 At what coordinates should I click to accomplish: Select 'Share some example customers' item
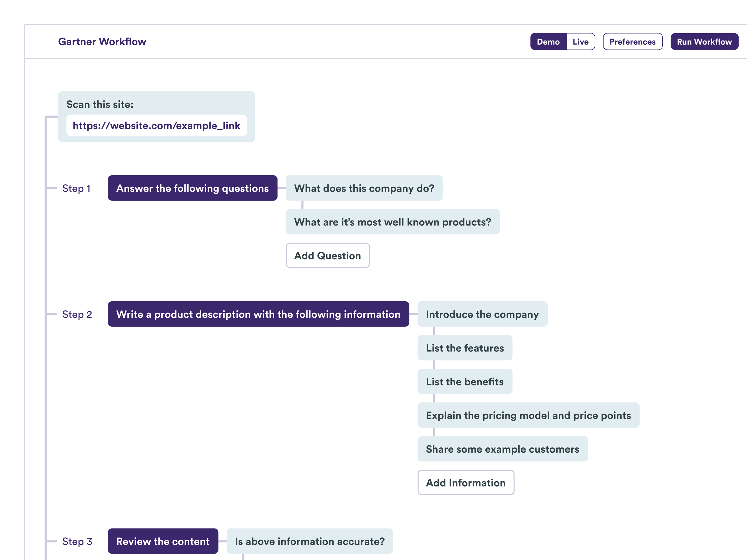point(502,449)
